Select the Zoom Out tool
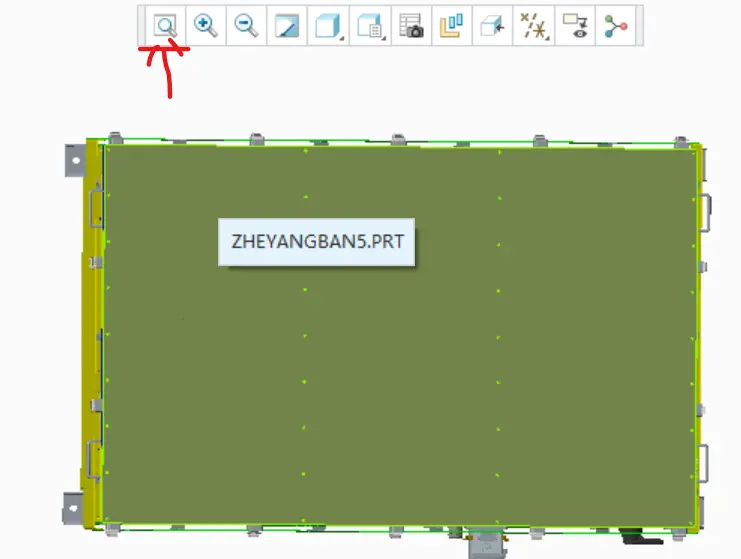Viewport: 741px width, 559px height. (x=246, y=26)
